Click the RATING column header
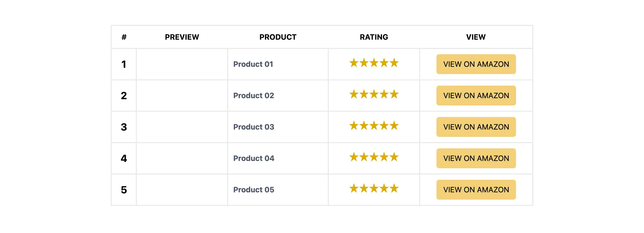 374,37
